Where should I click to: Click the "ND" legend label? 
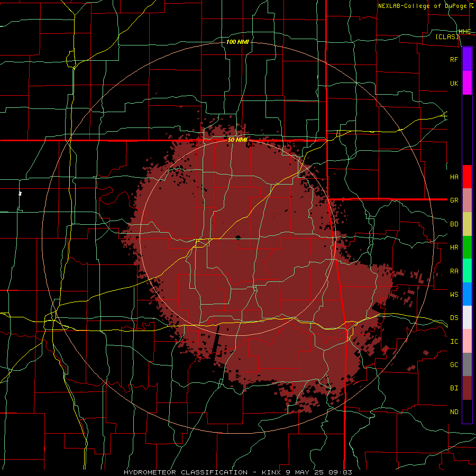(454, 412)
